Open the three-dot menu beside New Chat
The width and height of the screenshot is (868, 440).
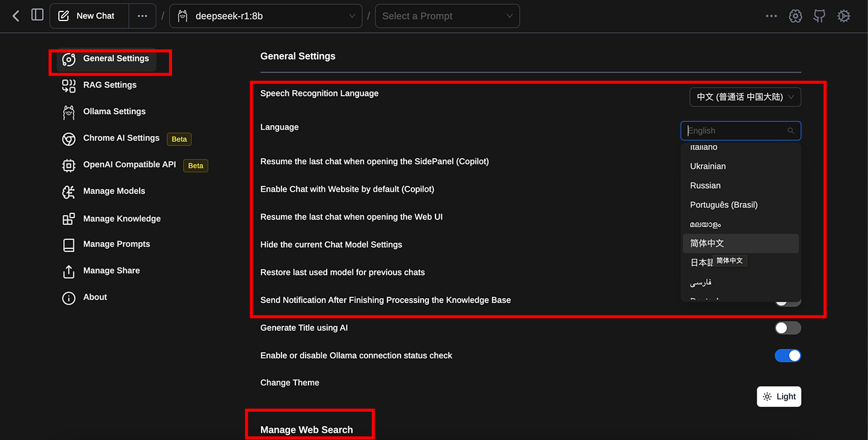coord(143,16)
